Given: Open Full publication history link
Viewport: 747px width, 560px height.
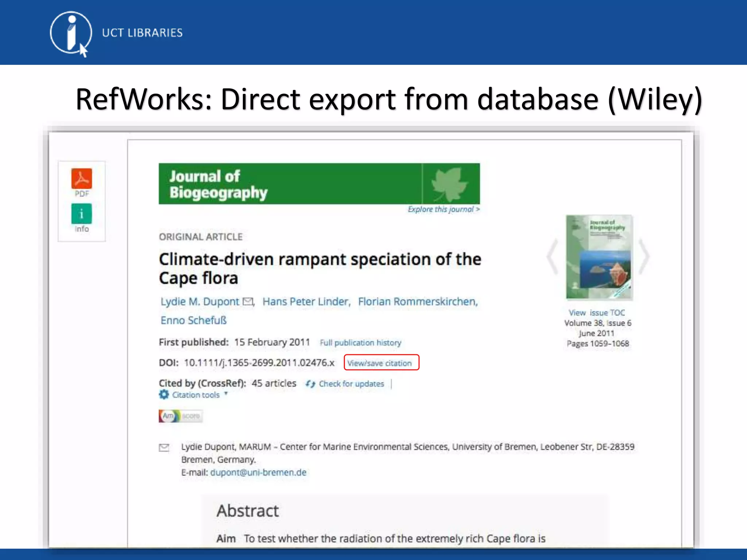Looking at the screenshot, I should pos(360,343).
